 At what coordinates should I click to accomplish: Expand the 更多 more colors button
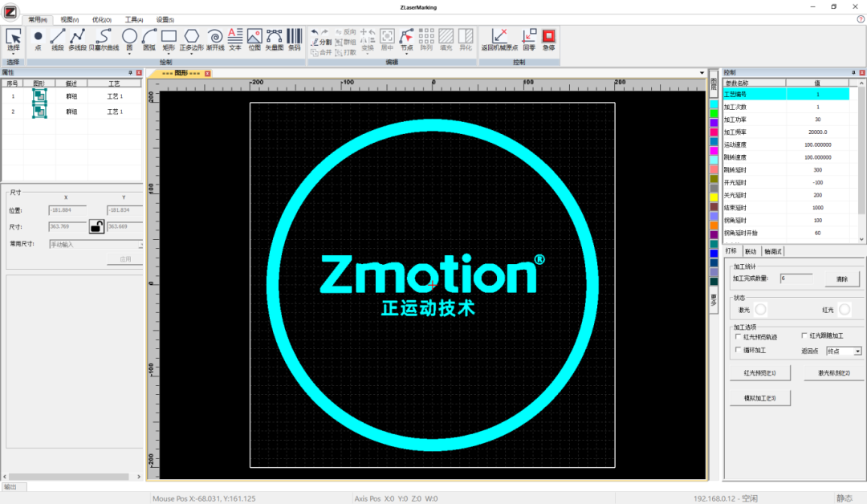[x=714, y=299]
